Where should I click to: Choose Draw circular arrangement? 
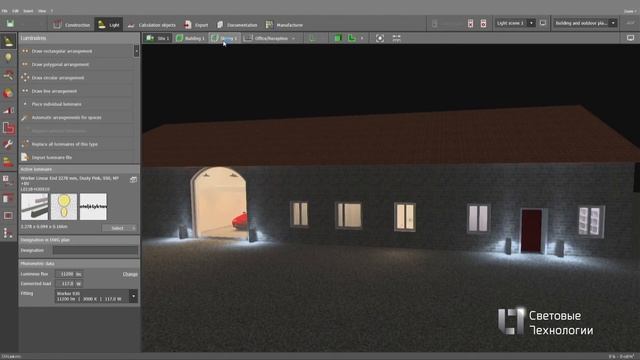coord(77,78)
